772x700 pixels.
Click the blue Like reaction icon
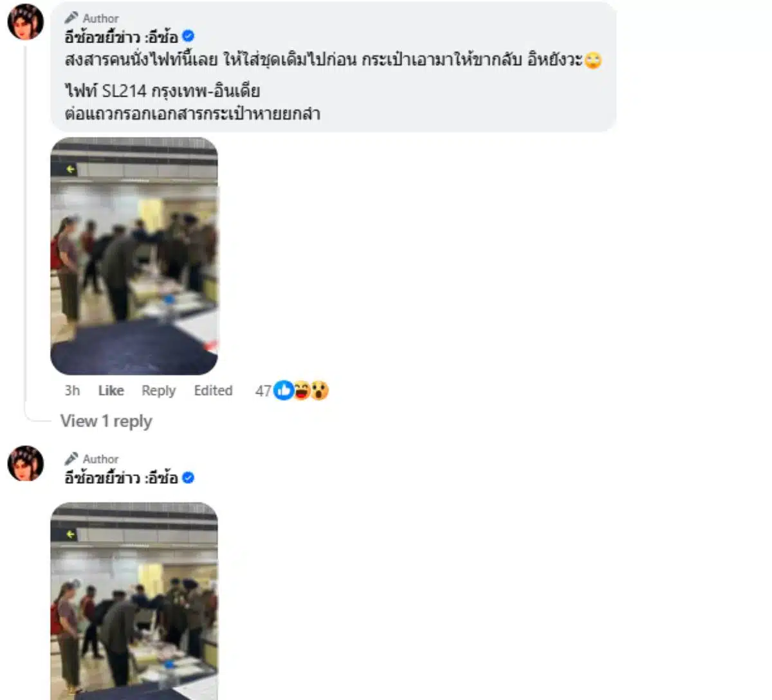[x=283, y=390]
